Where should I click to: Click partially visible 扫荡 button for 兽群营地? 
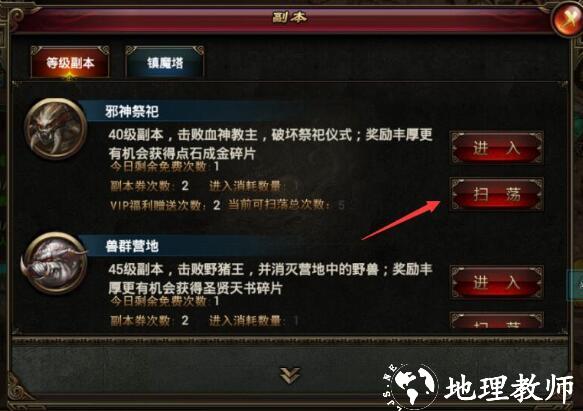[x=497, y=321]
